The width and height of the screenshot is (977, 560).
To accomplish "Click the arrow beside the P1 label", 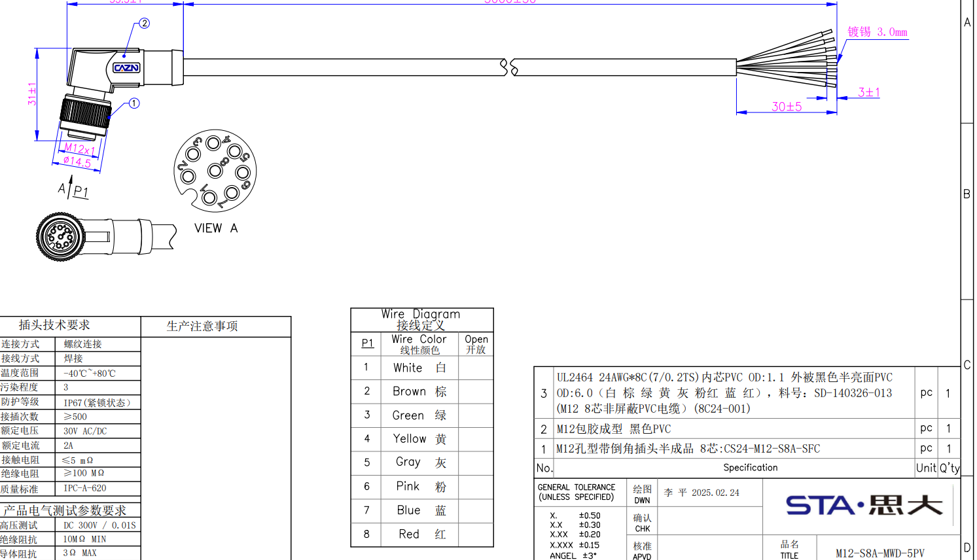I will click(70, 187).
